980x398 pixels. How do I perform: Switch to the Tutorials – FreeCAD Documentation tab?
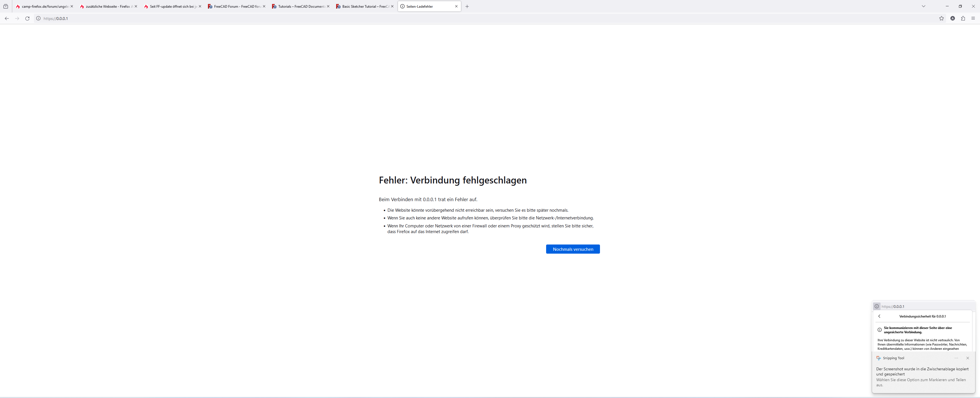[298, 7]
